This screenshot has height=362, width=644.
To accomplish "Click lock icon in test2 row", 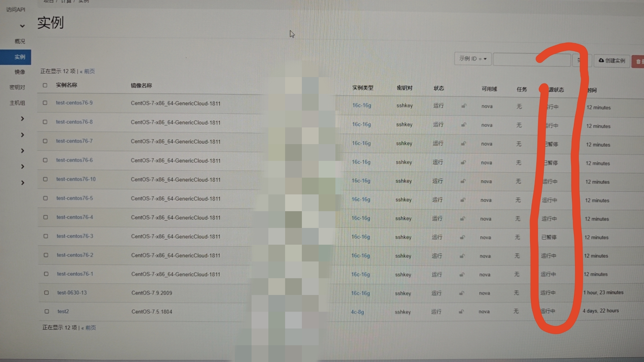I will [x=461, y=312].
